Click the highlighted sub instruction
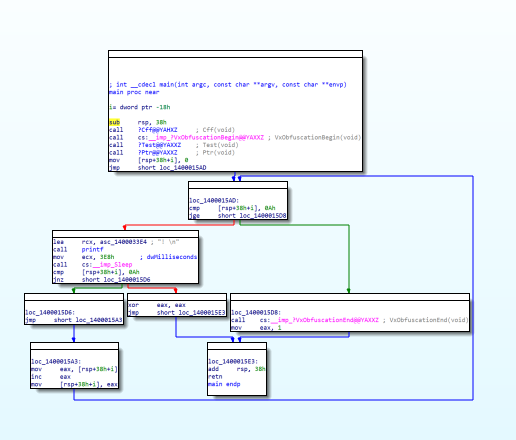Viewport: 516px width, 440px height. 114,122
